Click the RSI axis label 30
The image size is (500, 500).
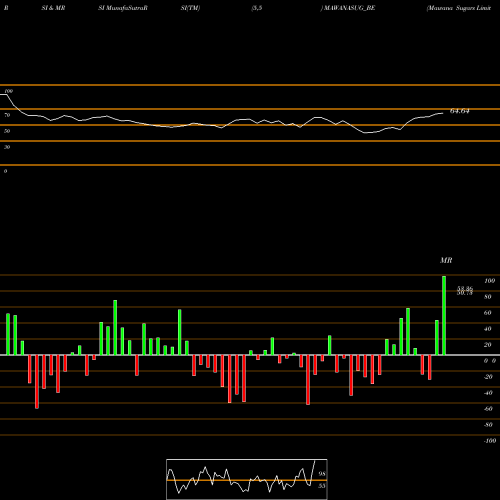coord(7,147)
